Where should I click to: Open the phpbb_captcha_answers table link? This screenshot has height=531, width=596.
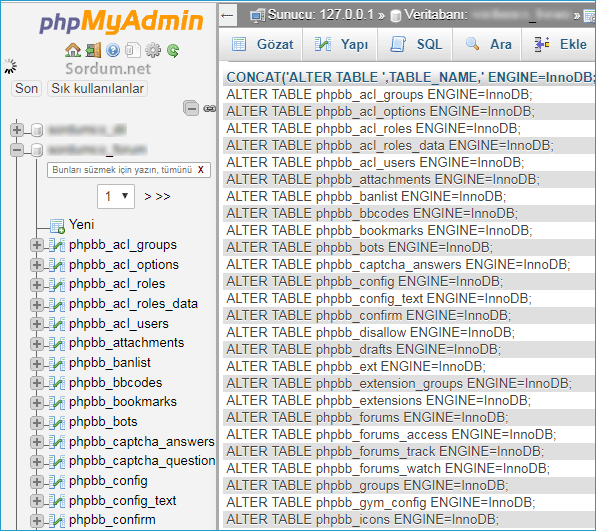coord(142,442)
